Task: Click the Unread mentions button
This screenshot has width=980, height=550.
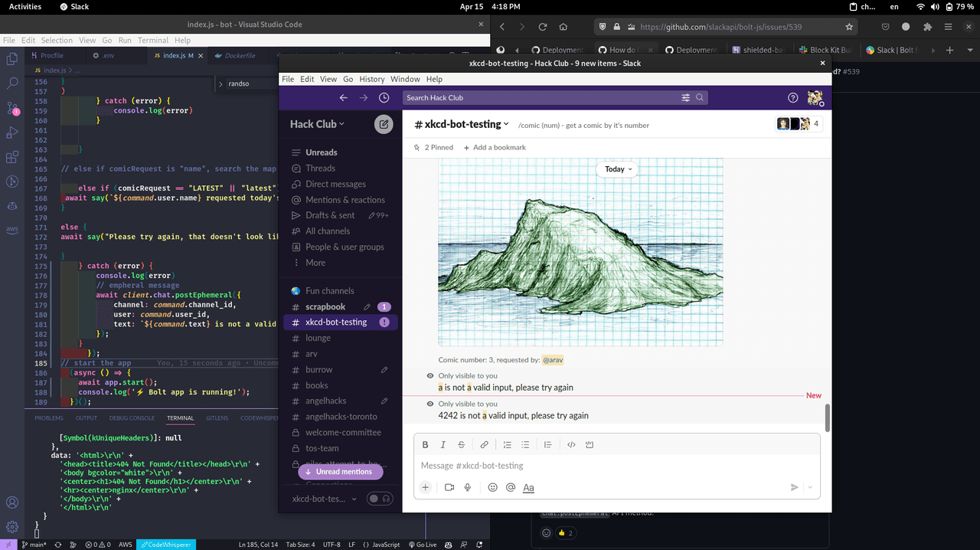Action: click(340, 472)
